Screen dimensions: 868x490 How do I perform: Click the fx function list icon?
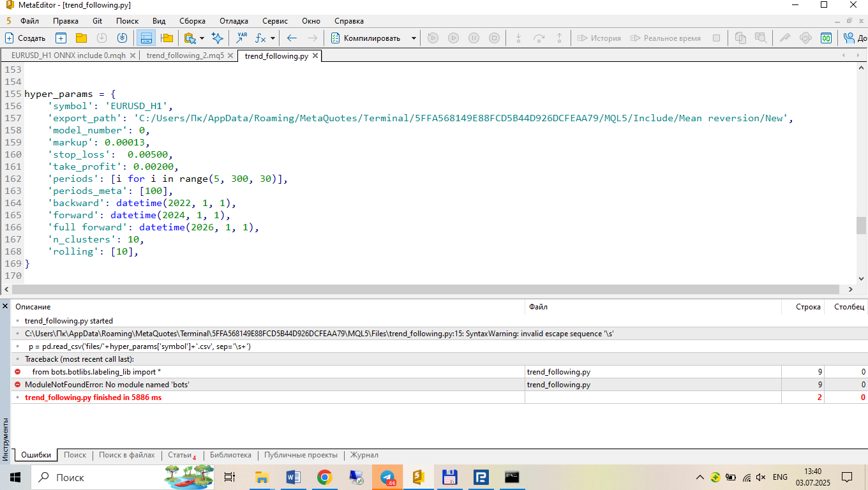[x=260, y=38]
